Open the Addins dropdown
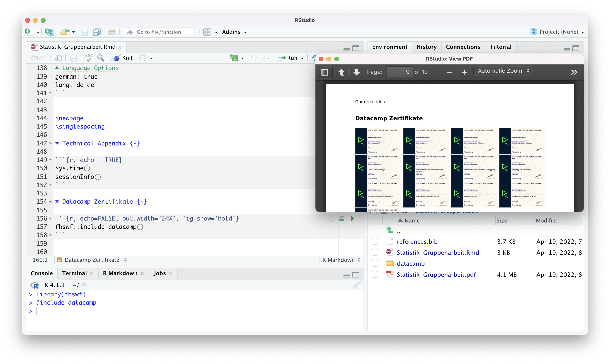610x364 pixels. (234, 32)
